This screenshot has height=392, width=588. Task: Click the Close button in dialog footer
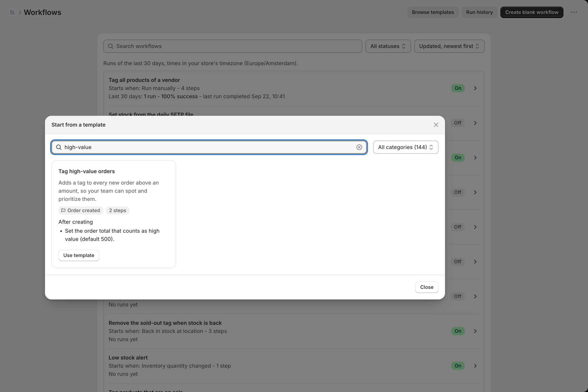(427, 287)
